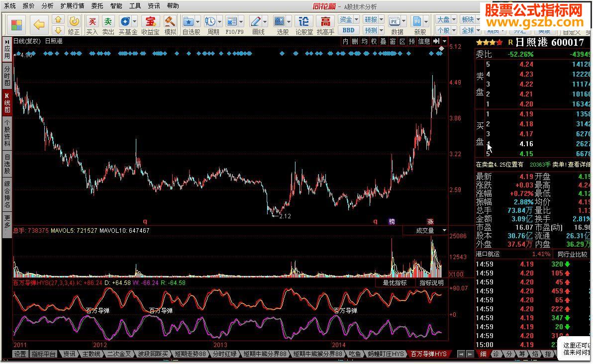593x364 pixels.
Task: Open the 指标平台 button
Action: (x=43, y=354)
